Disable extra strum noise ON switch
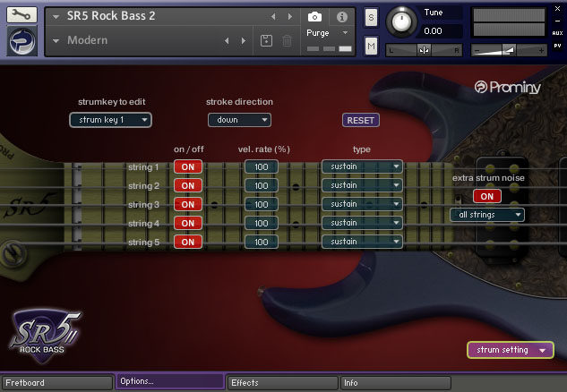The width and height of the screenshot is (567, 392). (x=486, y=196)
